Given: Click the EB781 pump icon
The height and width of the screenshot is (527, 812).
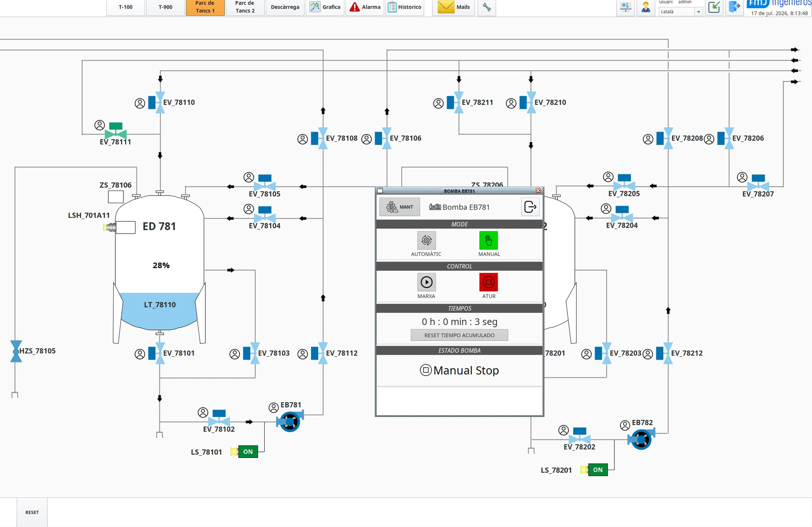Looking at the screenshot, I should click(290, 421).
